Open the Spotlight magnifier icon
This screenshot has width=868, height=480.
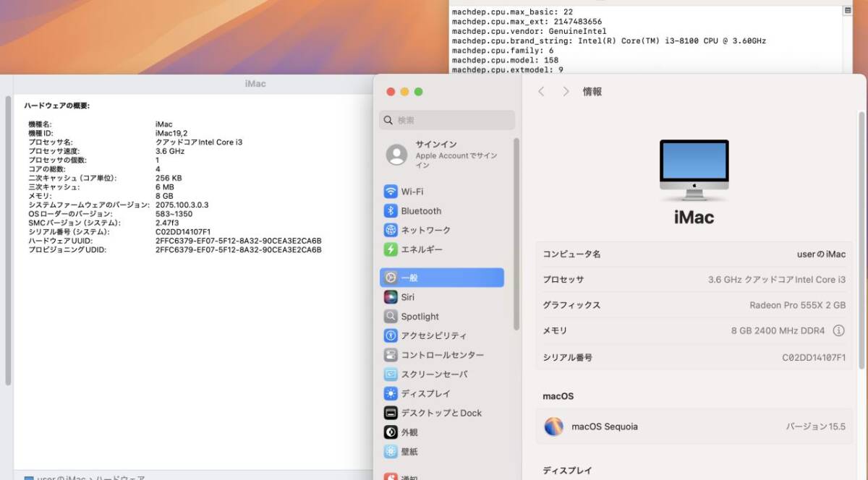tap(391, 317)
